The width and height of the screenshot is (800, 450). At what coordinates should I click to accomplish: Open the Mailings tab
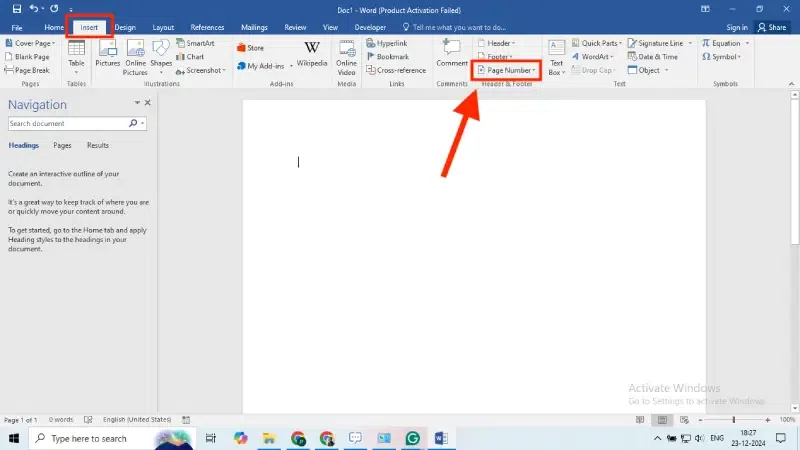point(254,28)
